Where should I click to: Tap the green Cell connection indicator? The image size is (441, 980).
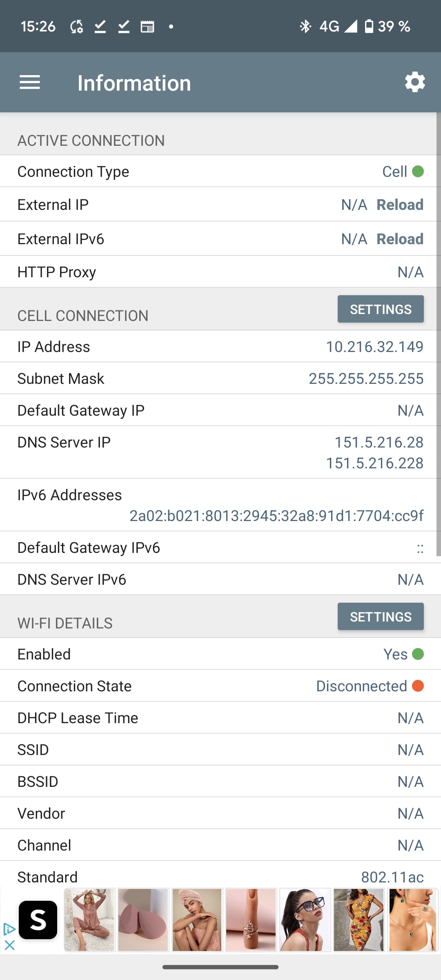pyautogui.click(x=418, y=171)
